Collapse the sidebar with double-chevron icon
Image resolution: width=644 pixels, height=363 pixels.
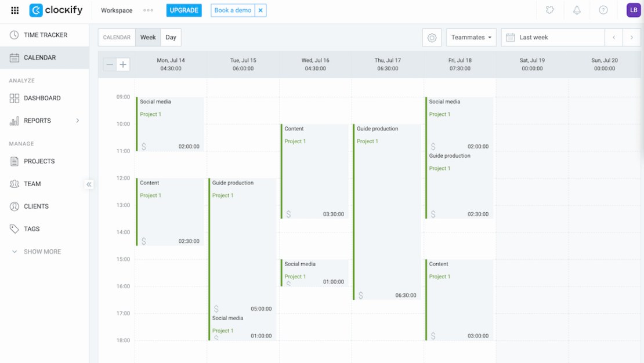coord(89,184)
